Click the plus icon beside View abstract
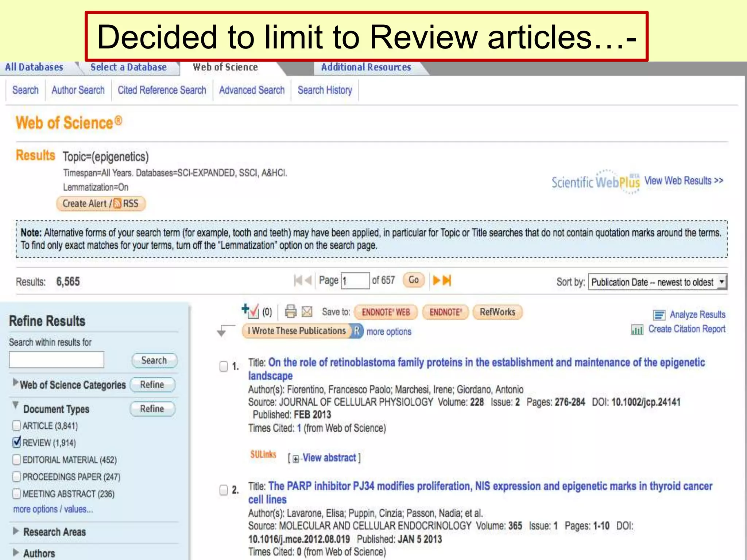 point(296,459)
